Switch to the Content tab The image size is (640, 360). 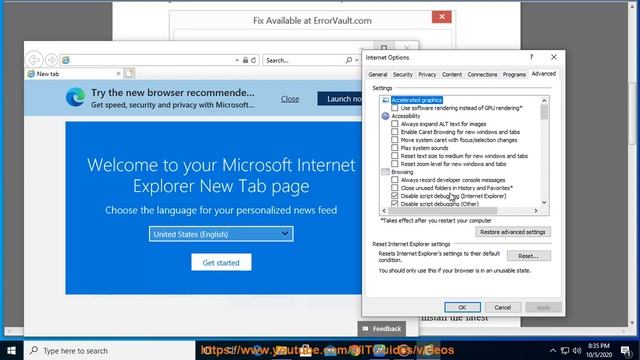coord(452,74)
